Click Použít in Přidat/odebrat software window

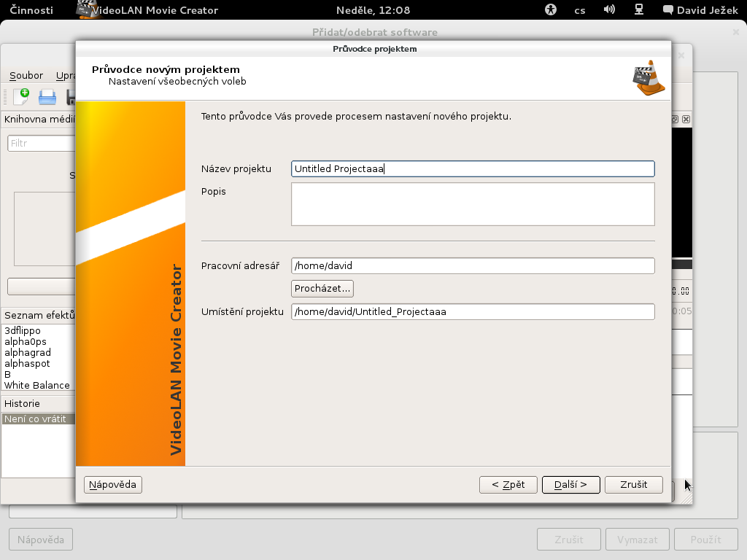point(706,540)
